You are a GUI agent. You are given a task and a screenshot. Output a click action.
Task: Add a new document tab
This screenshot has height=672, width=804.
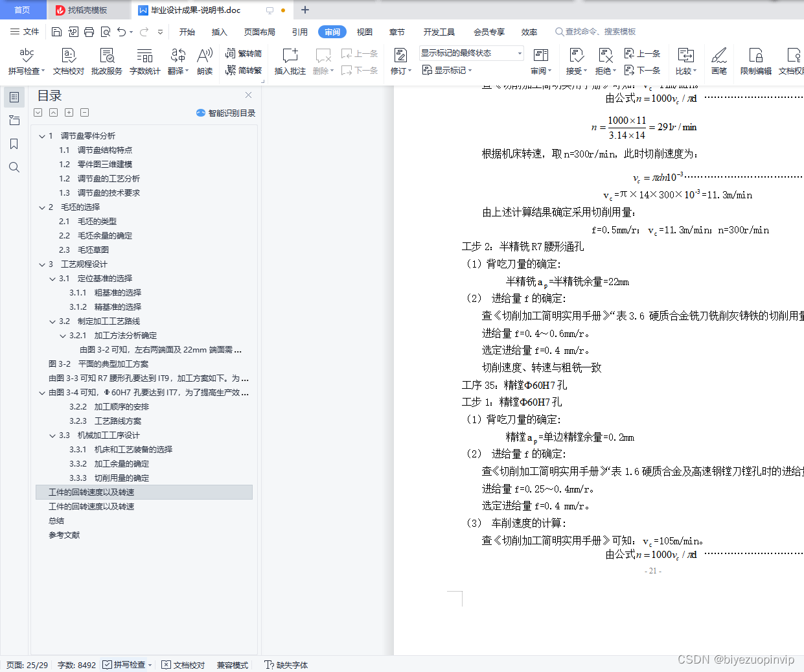tap(305, 10)
